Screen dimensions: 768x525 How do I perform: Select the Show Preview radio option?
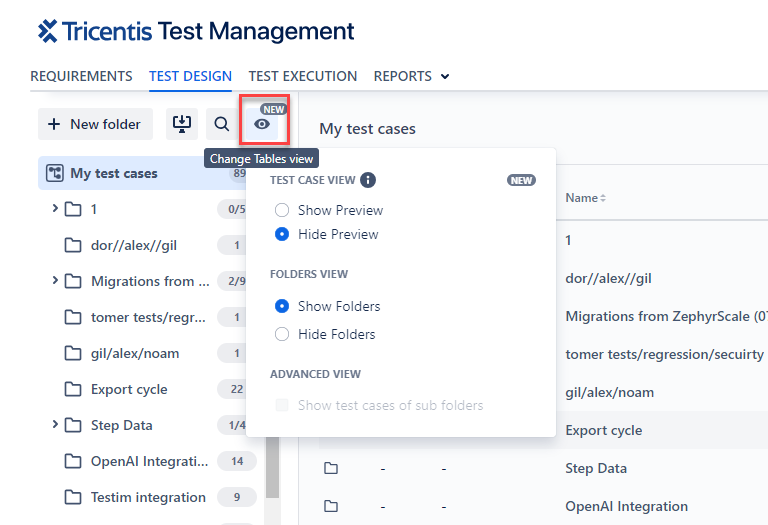[282, 210]
